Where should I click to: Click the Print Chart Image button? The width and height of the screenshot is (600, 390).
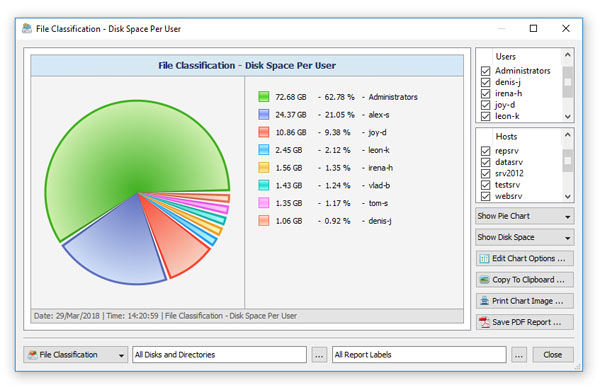click(525, 301)
